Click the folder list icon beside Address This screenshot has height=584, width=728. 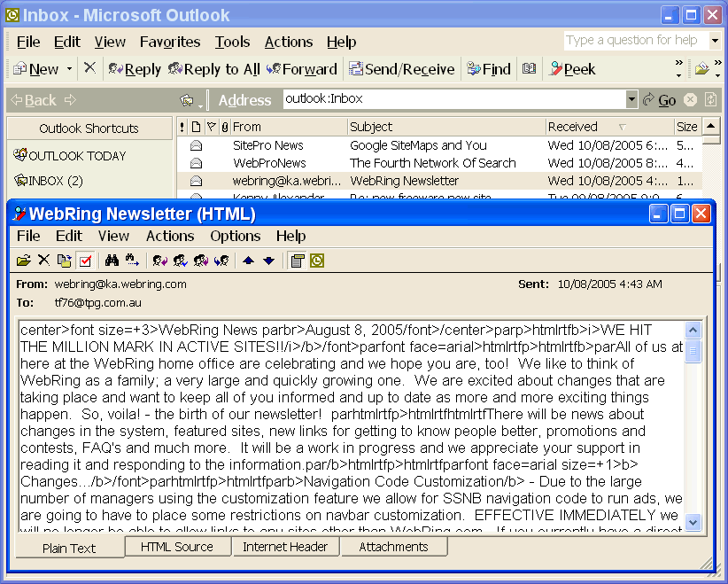187,100
